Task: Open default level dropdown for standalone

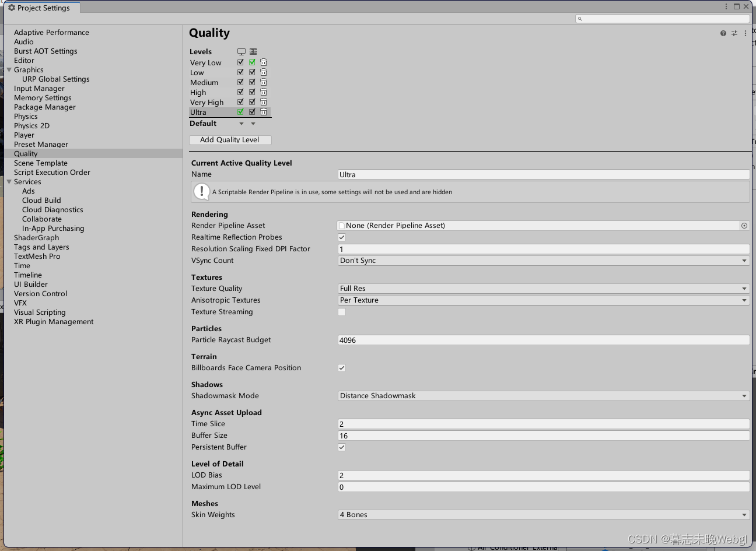Action: [242, 124]
